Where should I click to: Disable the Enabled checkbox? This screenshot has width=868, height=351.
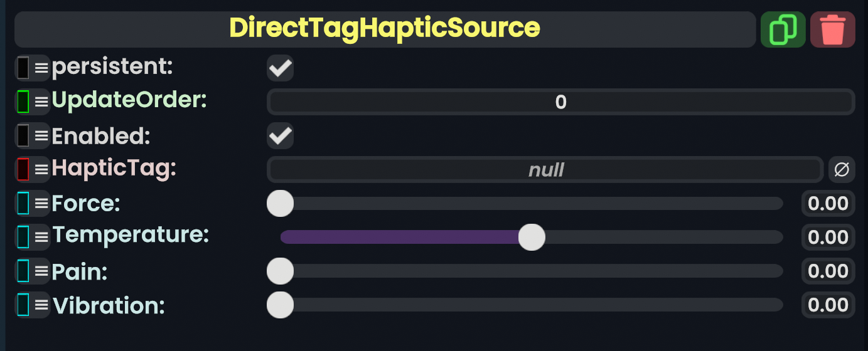click(280, 135)
